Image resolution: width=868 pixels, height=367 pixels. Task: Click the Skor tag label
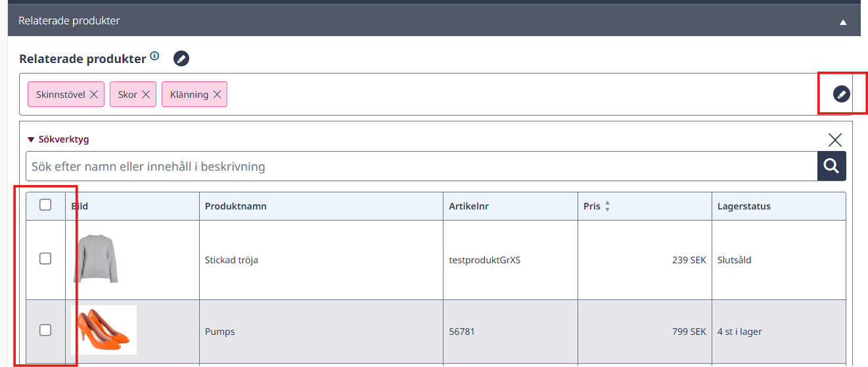(127, 95)
